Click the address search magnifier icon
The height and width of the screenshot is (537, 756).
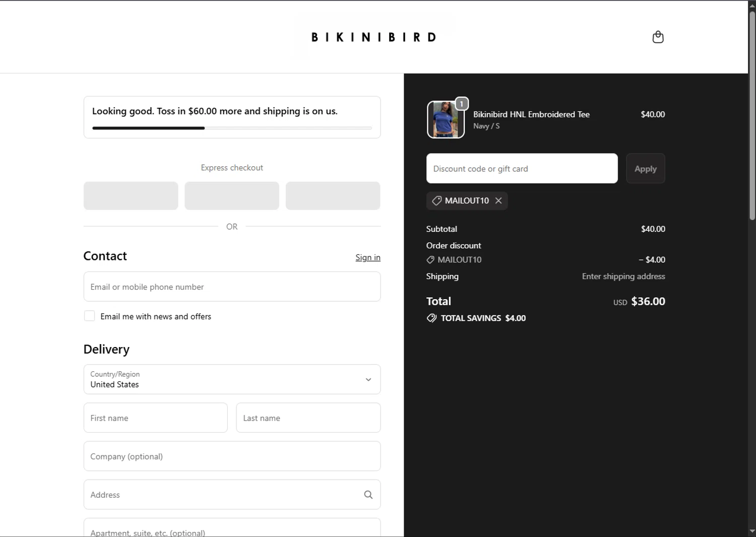coord(368,495)
